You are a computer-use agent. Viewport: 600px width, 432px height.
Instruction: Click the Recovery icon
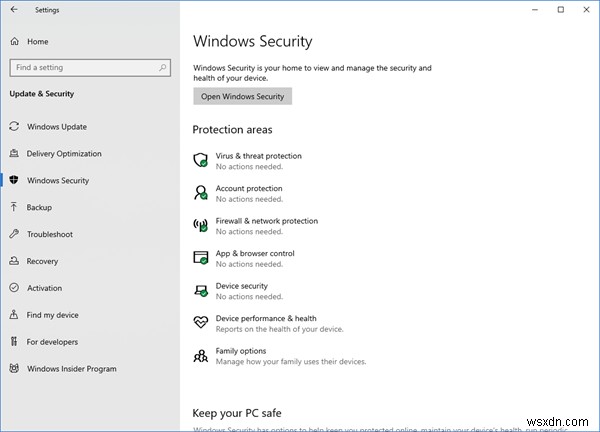(14, 261)
